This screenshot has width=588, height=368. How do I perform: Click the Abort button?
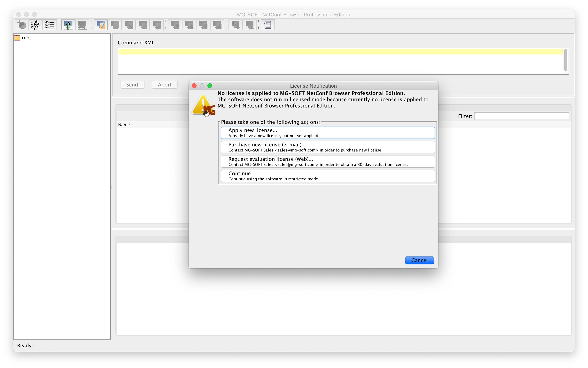pyautogui.click(x=165, y=85)
